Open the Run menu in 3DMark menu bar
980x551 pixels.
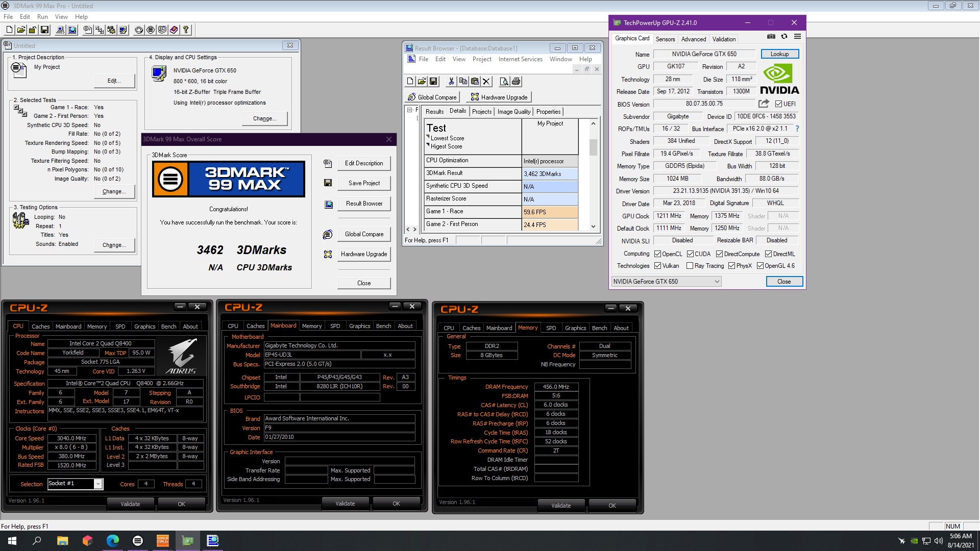click(42, 17)
